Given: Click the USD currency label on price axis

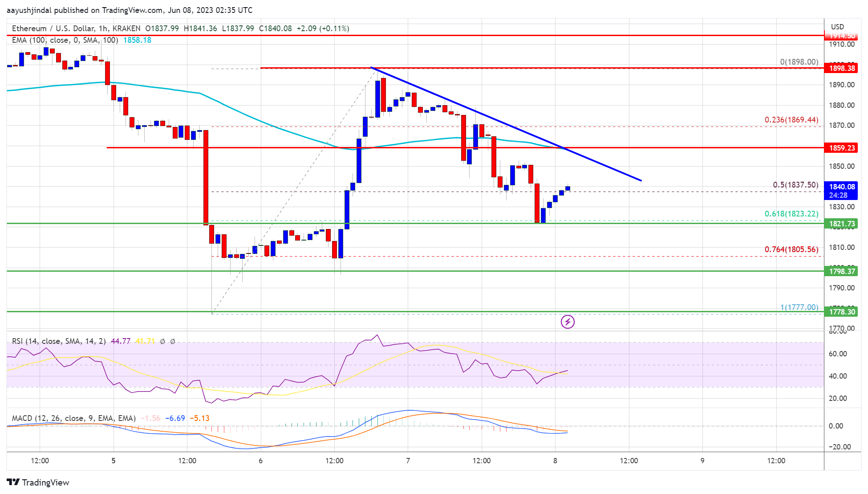Looking at the screenshot, I should pyautogui.click(x=837, y=27).
